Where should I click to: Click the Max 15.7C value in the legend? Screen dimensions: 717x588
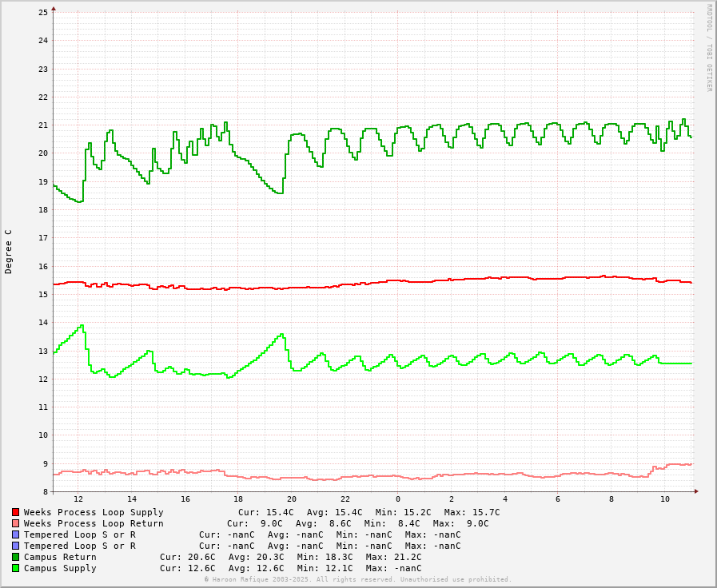point(472,512)
